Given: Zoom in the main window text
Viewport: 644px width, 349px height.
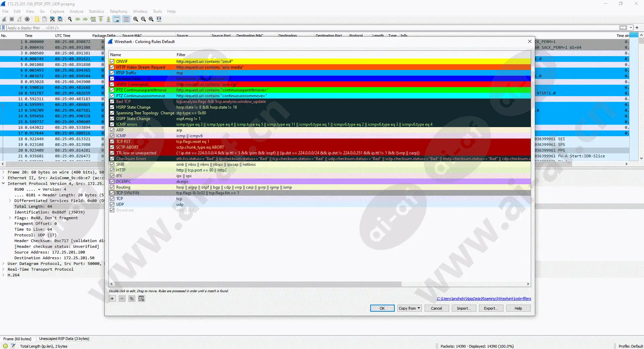Looking at the screenshot, I should tap(136, 19).
